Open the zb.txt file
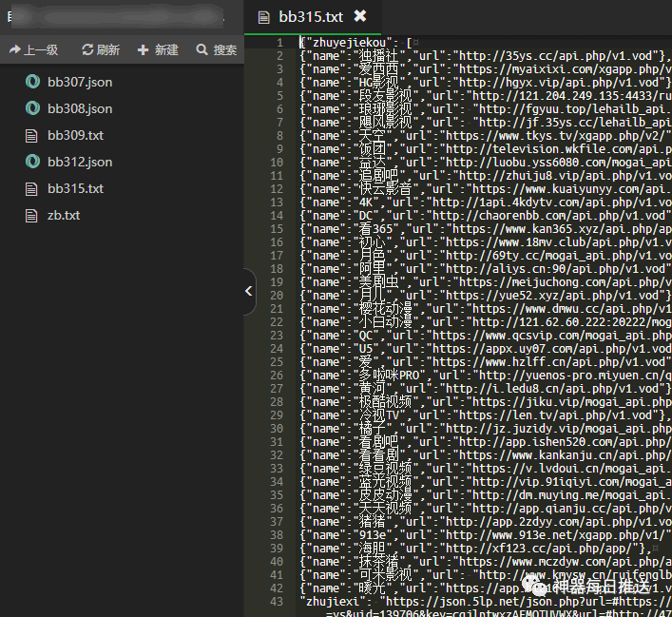This screenshot has width=672, height=617. (64, 215)
